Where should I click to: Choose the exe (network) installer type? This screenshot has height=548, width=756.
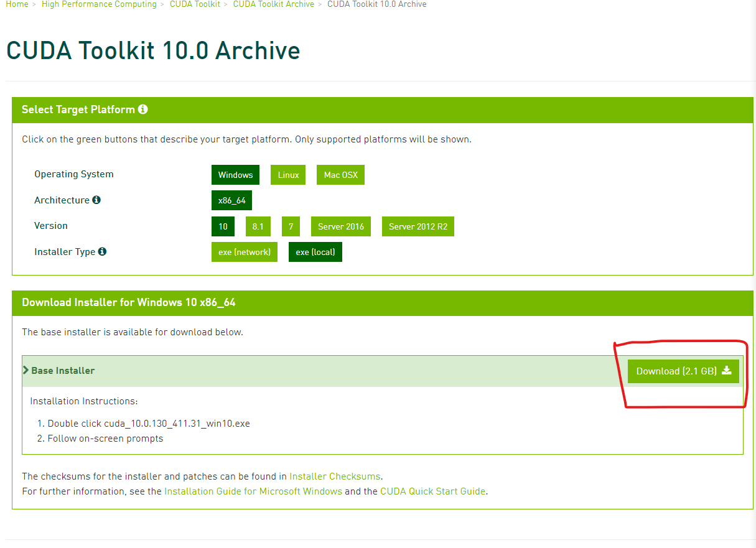pyautogui.click(x=245, y=252)
